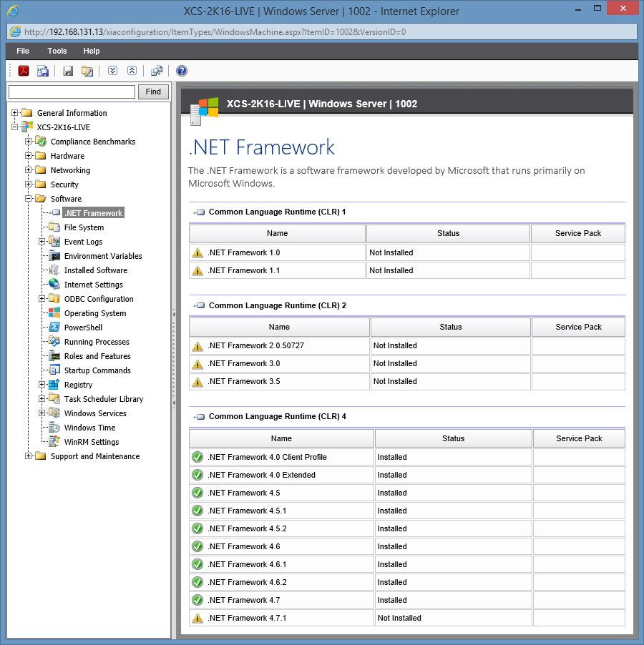The height and width of the screenshot is (645, 644).
Task: Click the Event Logs tree icon
Action: click(x=54, y=242)
